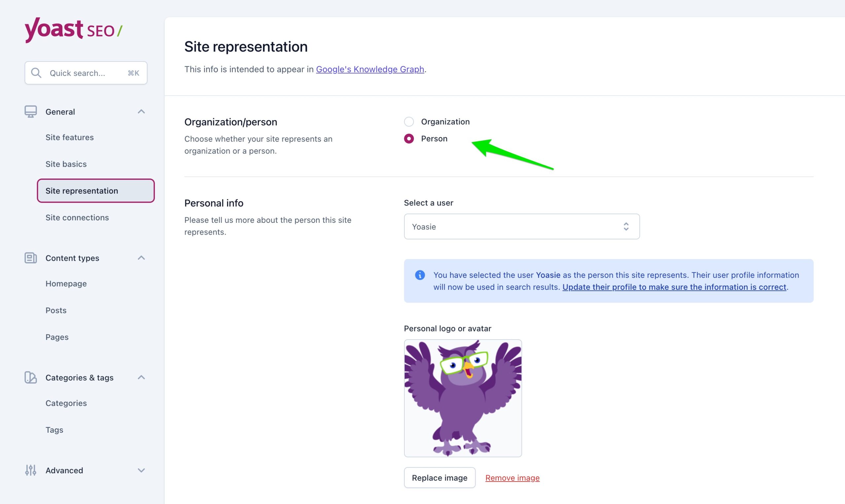Viewport: 845px width, 504px height.
Task: Open Site connections settings
Action: tap(77, 218)
